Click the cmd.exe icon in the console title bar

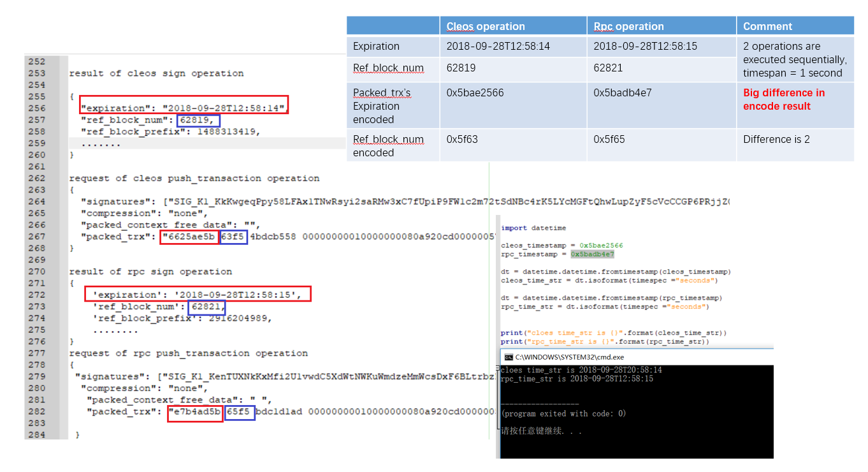[509, 358]
